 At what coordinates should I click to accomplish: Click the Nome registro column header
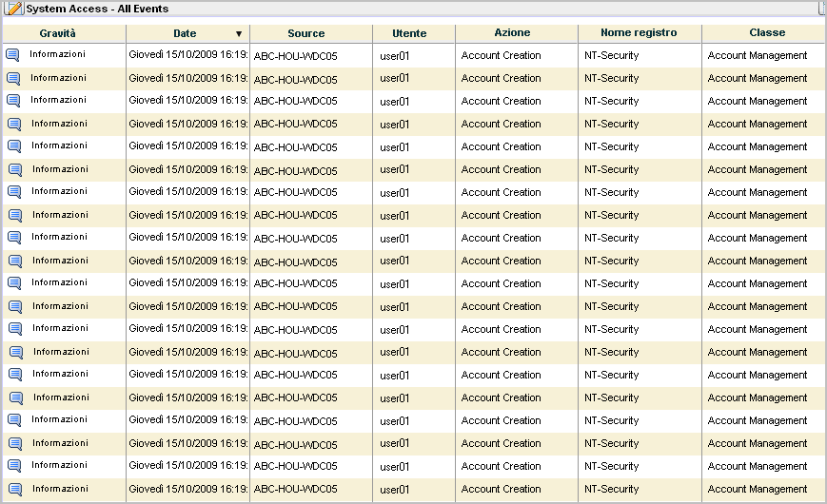(639, 33)
